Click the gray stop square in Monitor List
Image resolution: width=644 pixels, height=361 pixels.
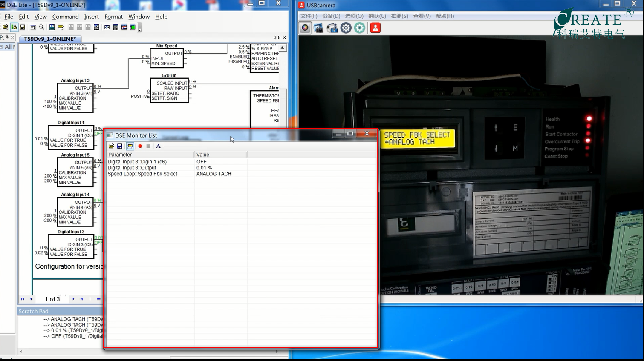tap(148, 146)
